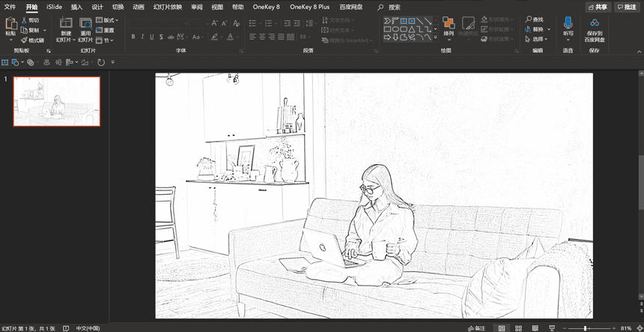The height and width of the screenshot is (332, 644).
Task: Click the Format Painter (格式刷) brush
Action: (31, 40)
